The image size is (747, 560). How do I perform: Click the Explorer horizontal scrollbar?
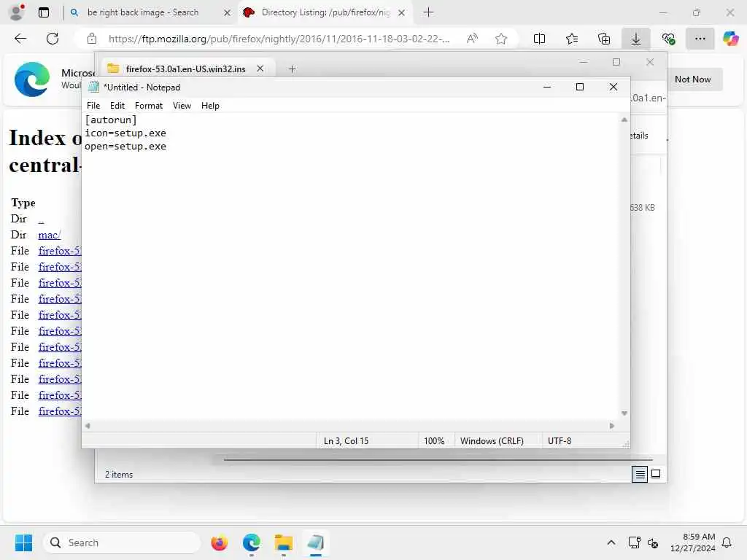click(x=438, y=460)
